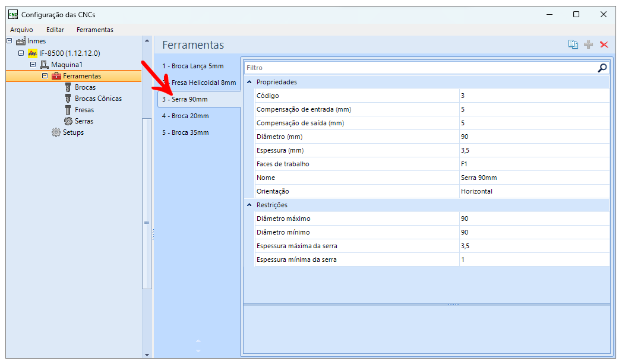The width and height of the screenshot is (619, 364).
Task: Click the copy tool icon in Ferramentas header
Action: click(x=573, y=44)
